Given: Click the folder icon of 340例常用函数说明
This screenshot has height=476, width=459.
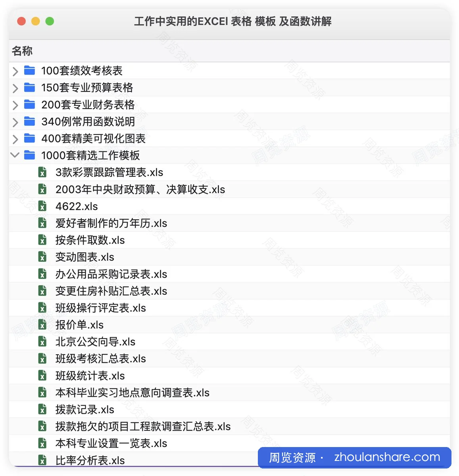Looking at the screenshot, I should click(29, 121).
